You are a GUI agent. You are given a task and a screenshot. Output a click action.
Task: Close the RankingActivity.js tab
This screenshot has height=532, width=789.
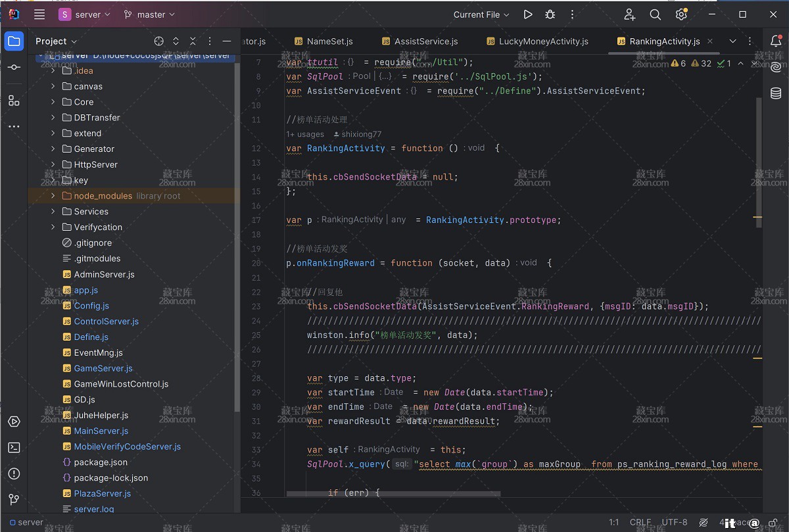(710, 41)
